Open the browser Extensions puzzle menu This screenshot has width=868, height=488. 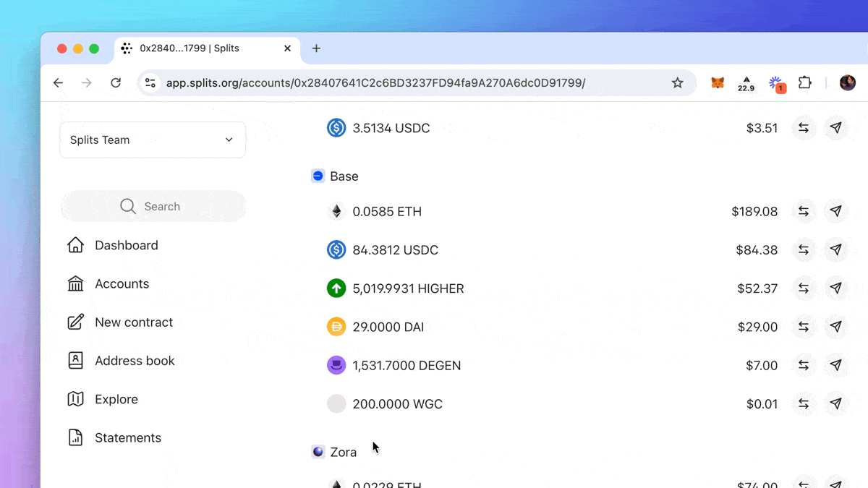[805, 82]
